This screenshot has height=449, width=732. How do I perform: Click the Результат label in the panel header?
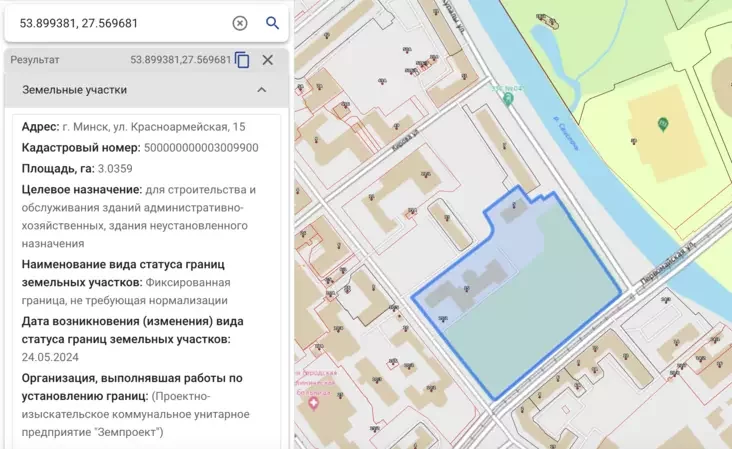pyautogui.click(x=35, y=60)
